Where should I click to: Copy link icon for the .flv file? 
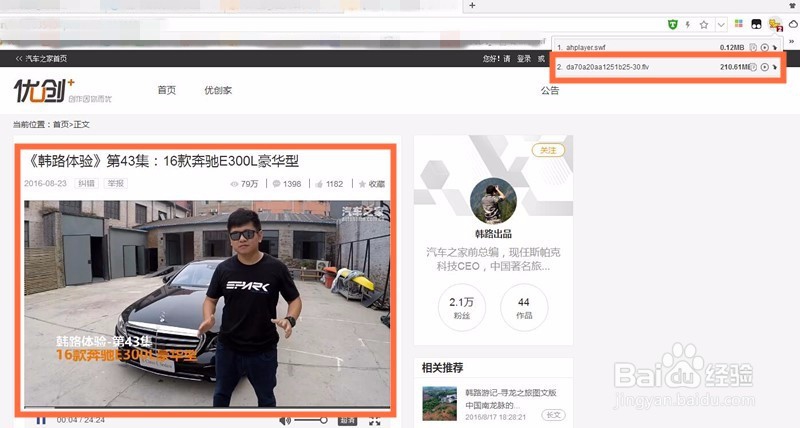tap(753, 67)
